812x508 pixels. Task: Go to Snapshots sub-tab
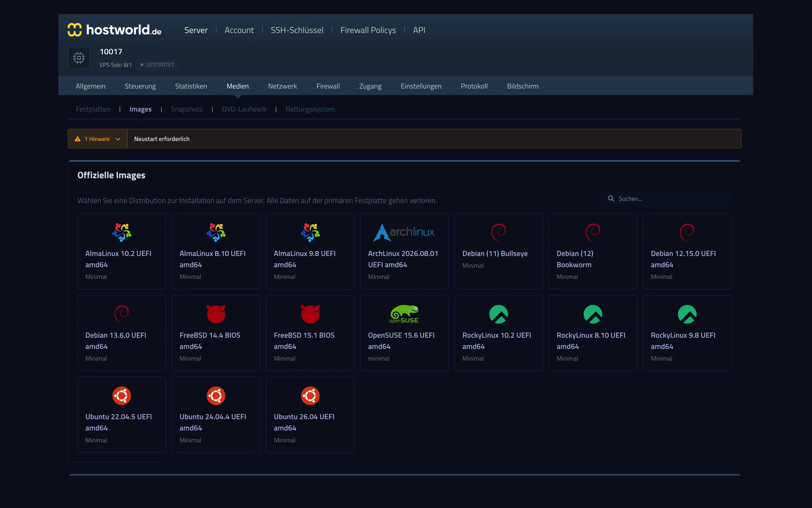point(187,109)
